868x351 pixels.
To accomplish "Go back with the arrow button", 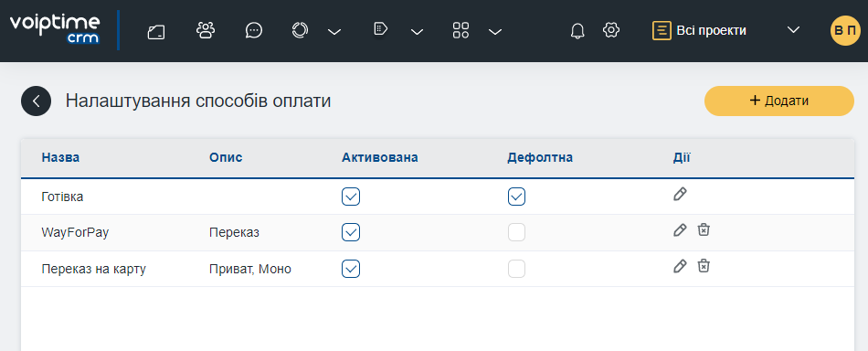I will tap(36, 101).
